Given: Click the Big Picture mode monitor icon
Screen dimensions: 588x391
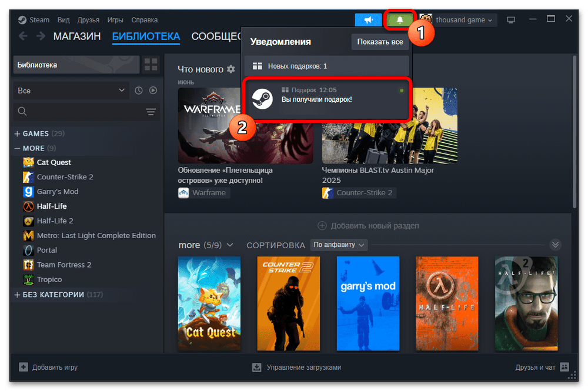Looking at the screenshot, I should pyautogui.click(x=511, y=20).
